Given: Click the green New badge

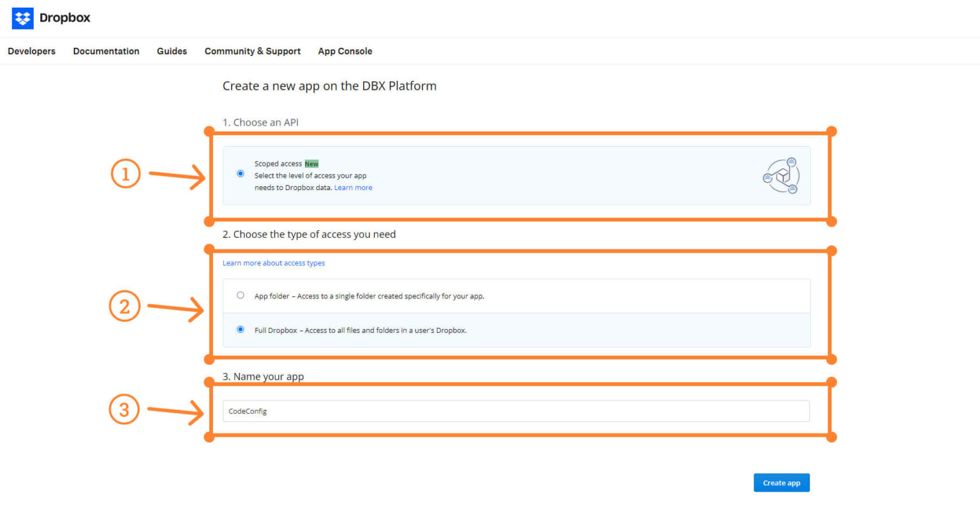Looking at the screenshot, I should coord(311,164).
